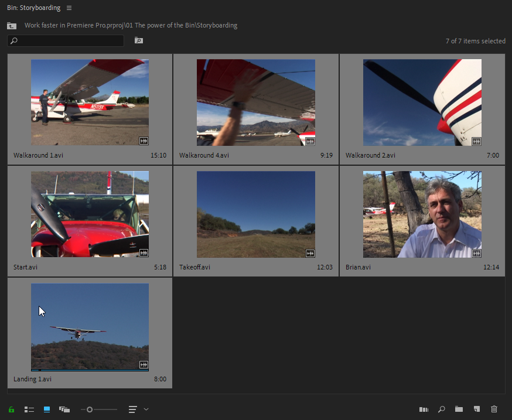
Task: Delete selected clips with the trash icon
Action: [493, 409]
